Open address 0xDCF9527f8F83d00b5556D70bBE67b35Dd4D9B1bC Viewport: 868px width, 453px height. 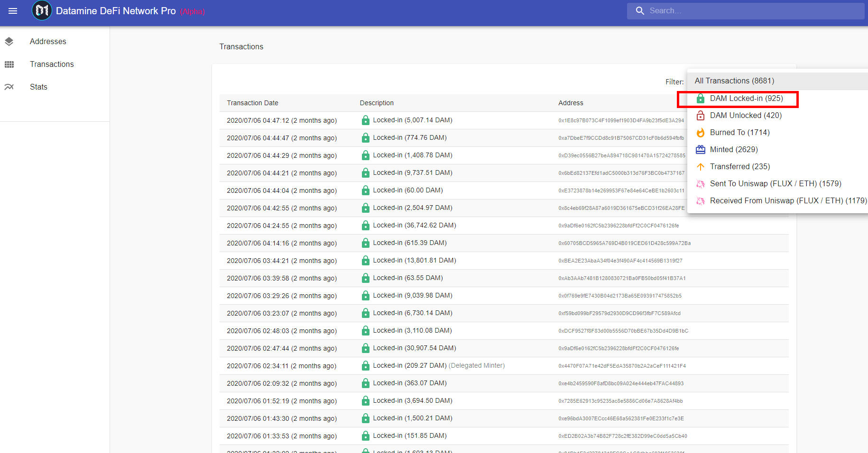623,331
